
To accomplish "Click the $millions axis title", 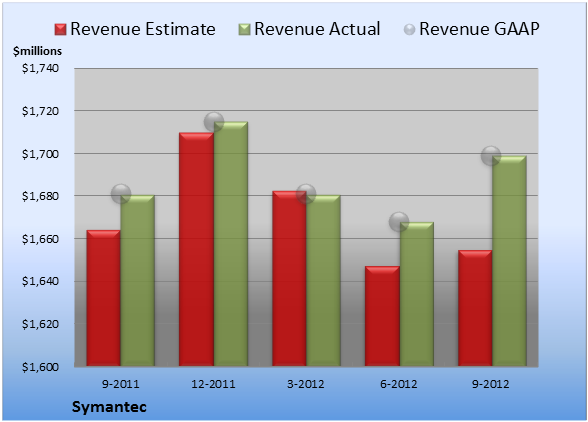I will point(38,51).
